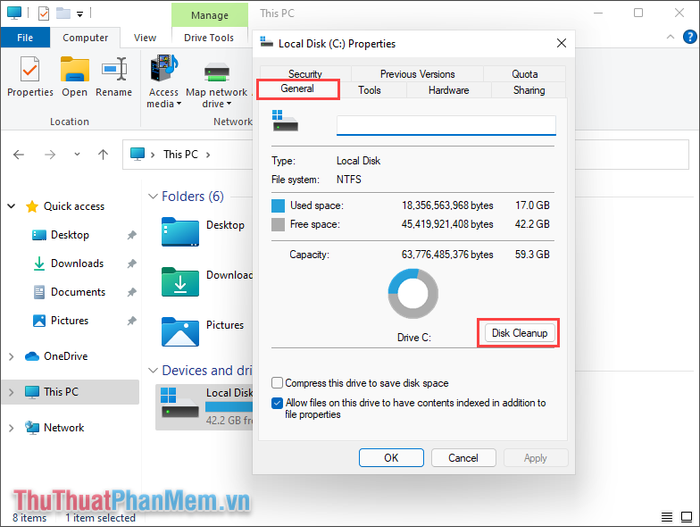Viewport: 700px width, 527px height.
Task: Click the Quick access star icon
Action: (x=32, y=206)
